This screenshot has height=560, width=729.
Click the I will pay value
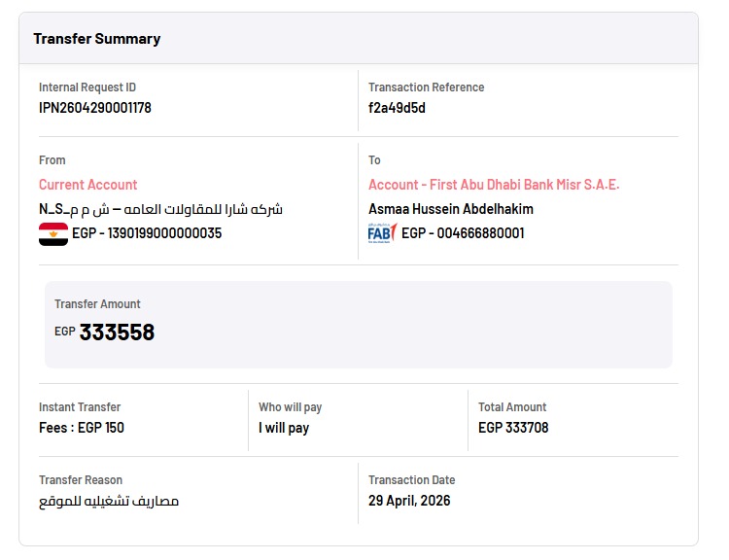(284, 428)
